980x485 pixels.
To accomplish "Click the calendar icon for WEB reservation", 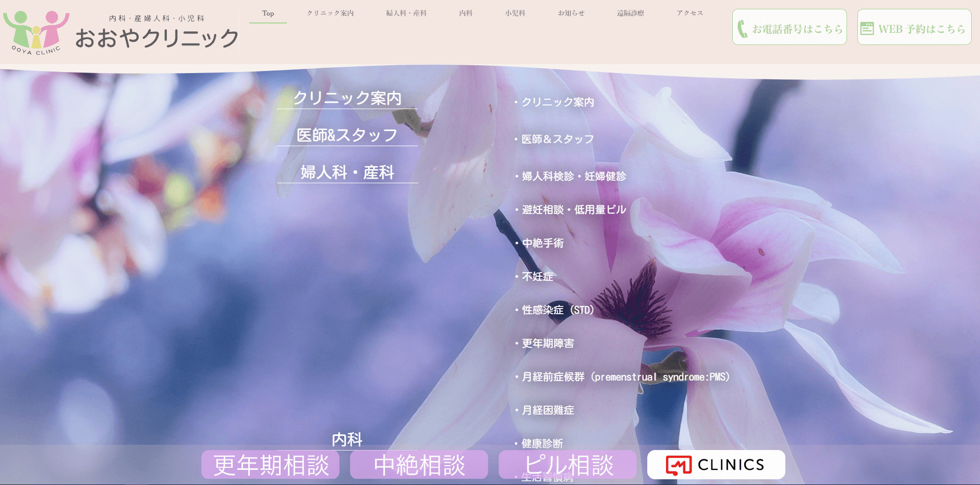I will tap(866, 28).
